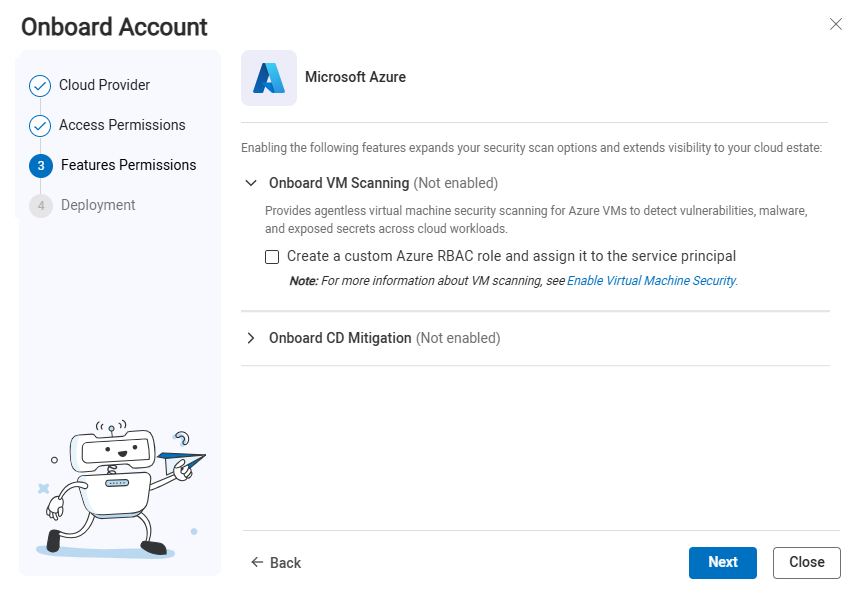Enable the custom Azure RBAC role checkbox
Viewport: 862px width, 591px height.
[x=272, y=257]
